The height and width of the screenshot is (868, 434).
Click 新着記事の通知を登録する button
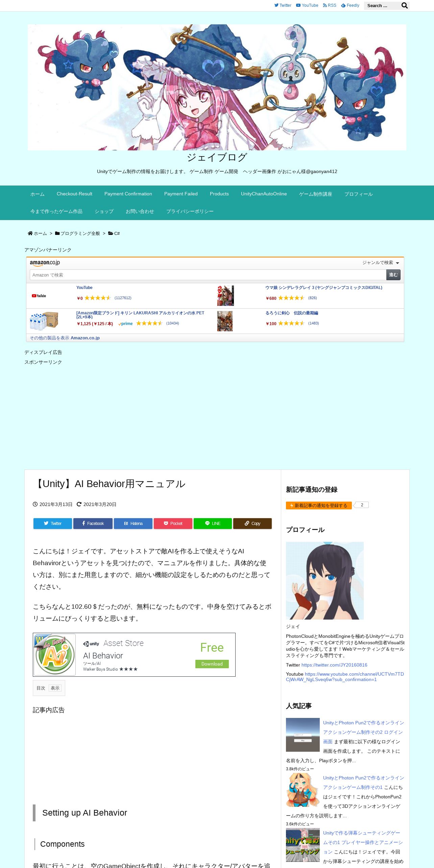click(x=319, y=505)
